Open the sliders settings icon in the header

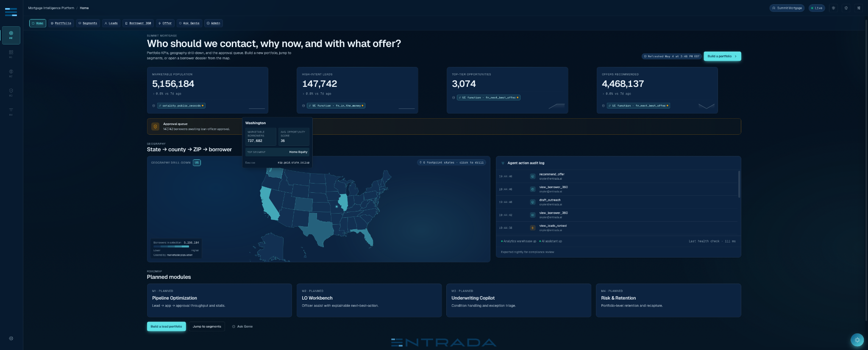[x=859, y=8]
